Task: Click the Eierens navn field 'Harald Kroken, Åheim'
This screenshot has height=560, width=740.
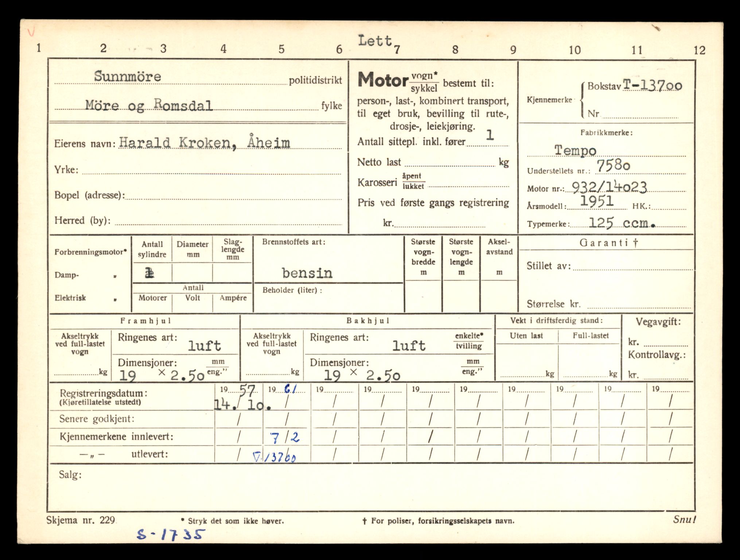Action: click(x=204, y=143)
